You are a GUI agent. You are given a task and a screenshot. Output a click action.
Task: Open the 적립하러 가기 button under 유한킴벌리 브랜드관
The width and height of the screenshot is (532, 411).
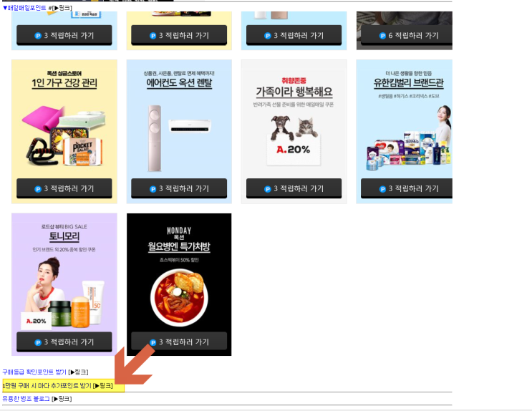click(407, 188)
